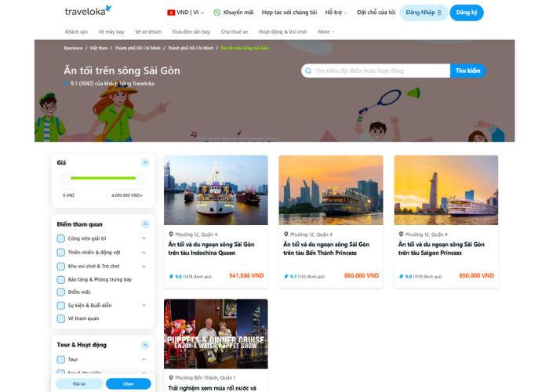Image resolution: width=549 pixels, height=392 pixels.
Task: Click the location pin on Indochina Queen card
Action: point(171,234)
